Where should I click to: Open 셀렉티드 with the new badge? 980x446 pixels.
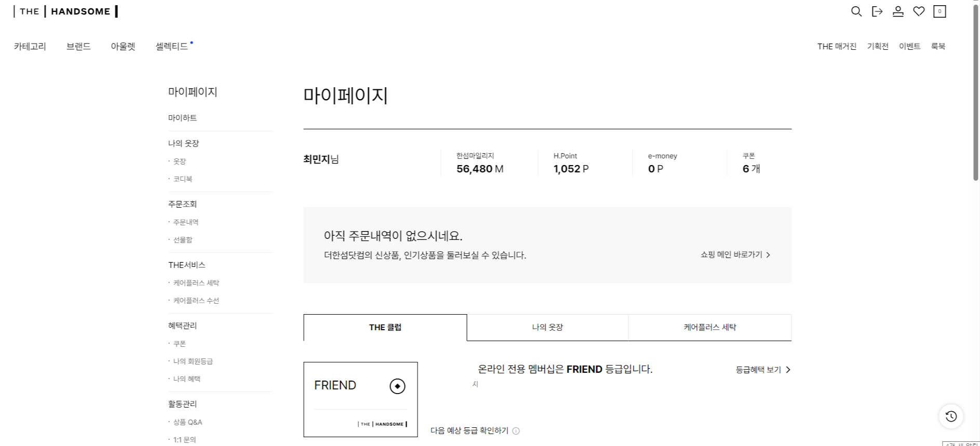[173, 46]
